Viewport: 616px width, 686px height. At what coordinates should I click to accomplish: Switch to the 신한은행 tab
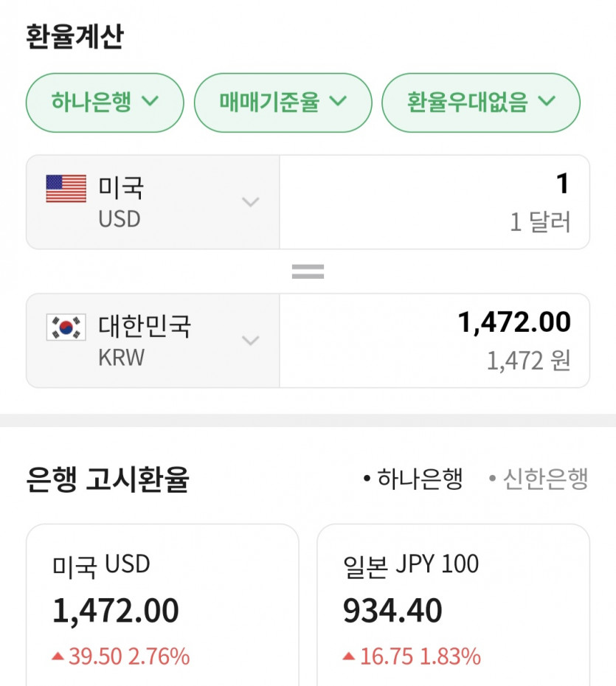[x=539, y=479]
